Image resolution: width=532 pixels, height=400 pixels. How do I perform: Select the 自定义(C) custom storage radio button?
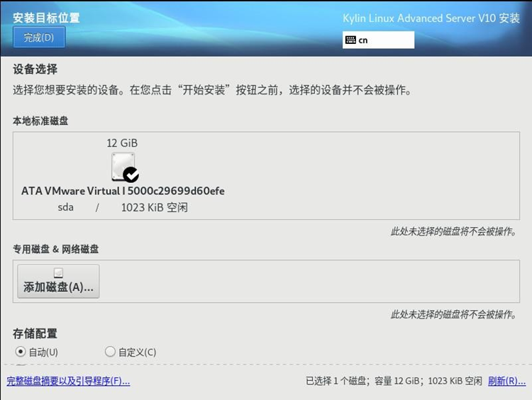(x=110, y=352)
